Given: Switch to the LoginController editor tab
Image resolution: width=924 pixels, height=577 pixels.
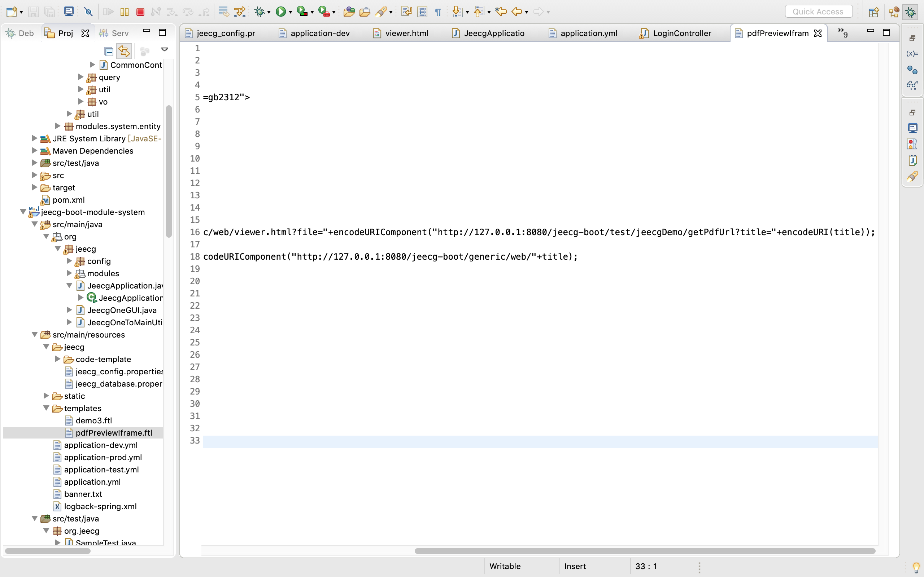Looking at the screenshot, I should click(682, 33).
